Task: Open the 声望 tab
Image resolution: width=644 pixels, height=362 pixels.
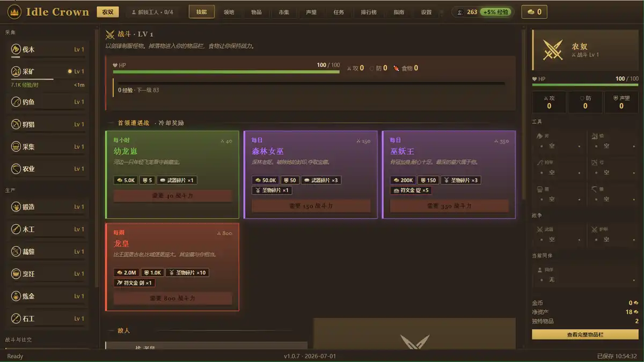Action: 311,12
